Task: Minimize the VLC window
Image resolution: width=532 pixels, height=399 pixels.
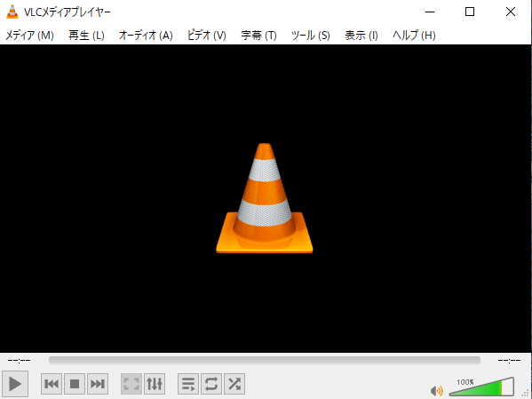Action: click(430, 12)
